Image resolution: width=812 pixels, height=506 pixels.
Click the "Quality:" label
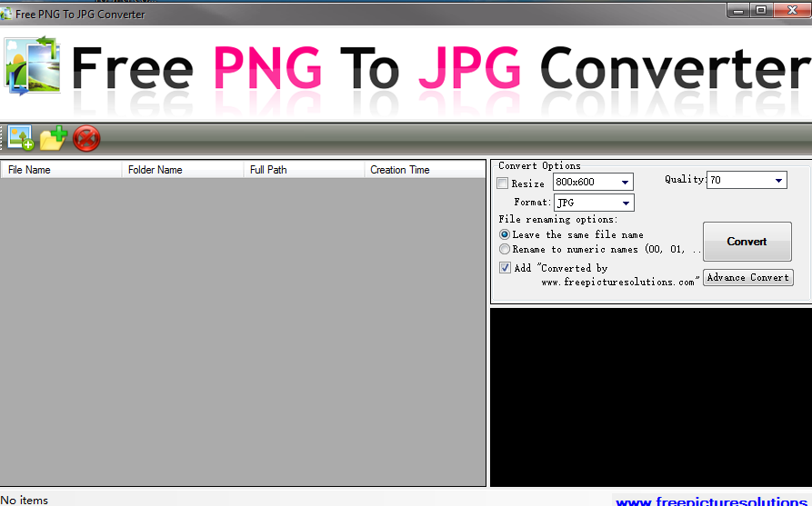coord(685,179)
